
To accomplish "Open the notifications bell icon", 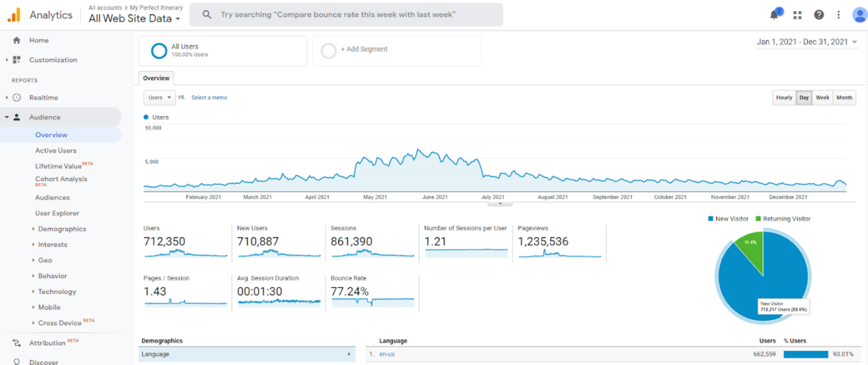I will click(774, 15).
